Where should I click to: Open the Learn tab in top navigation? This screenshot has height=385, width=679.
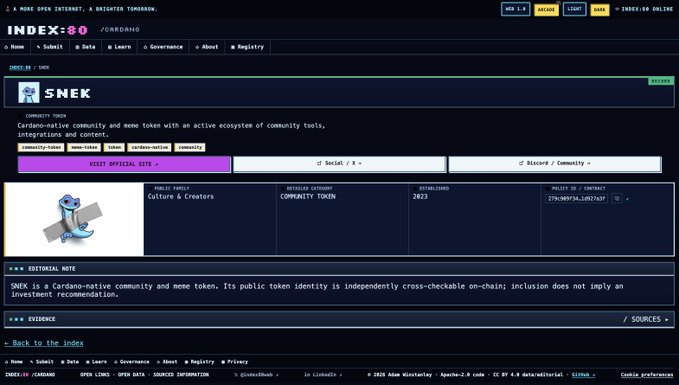(x=120, y=47)
